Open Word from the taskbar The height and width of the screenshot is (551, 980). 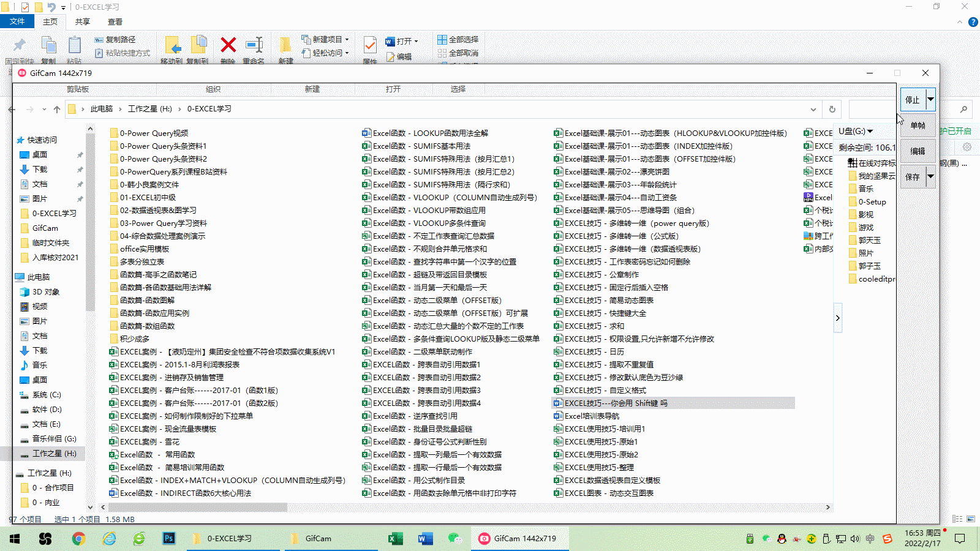[425, 539]
